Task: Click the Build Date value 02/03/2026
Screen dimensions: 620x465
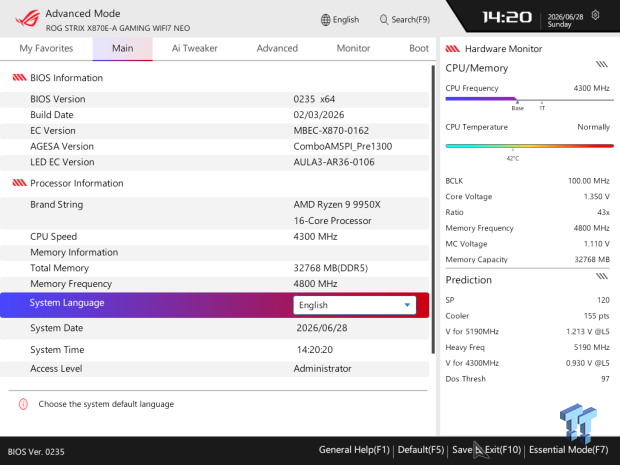Action: point(319,115)
